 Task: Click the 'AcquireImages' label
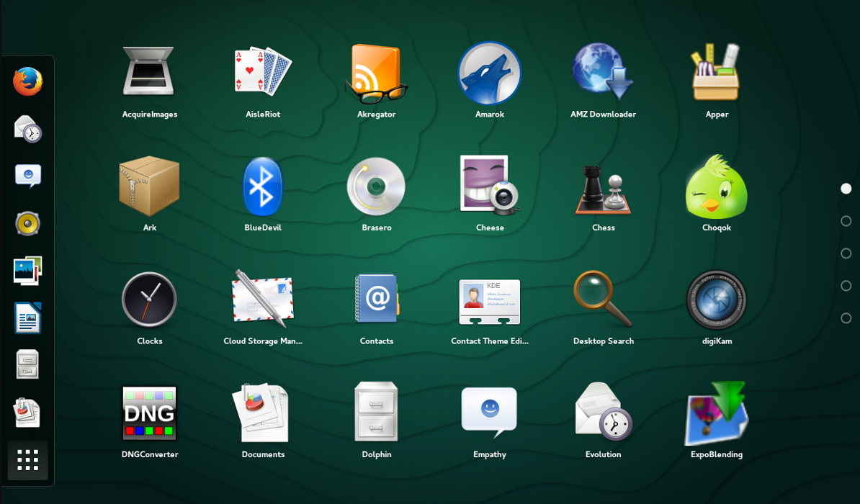point(150,114)
